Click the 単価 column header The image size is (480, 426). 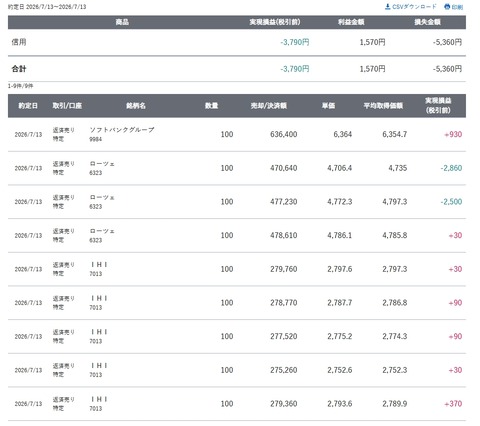point(328,106)
